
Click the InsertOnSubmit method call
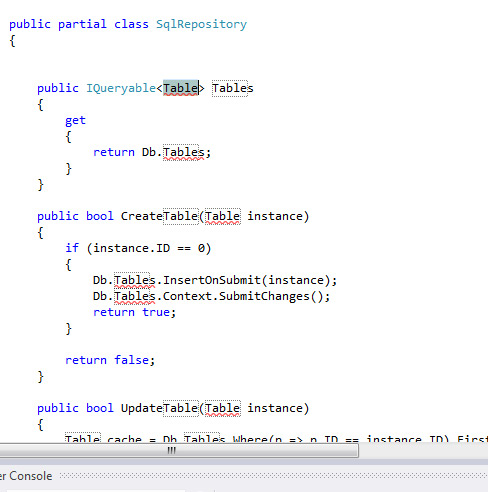pyautogui.click(x=212, y=280)
